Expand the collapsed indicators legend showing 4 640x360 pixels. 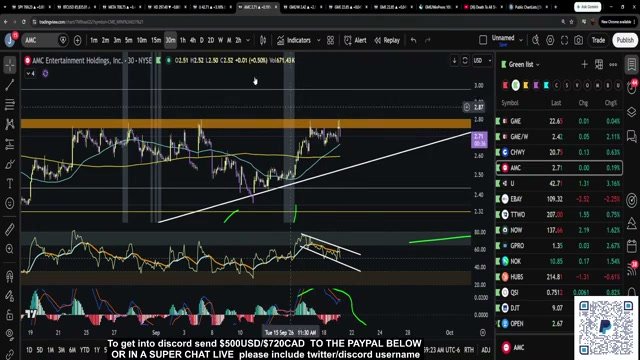click(x=31, y=73)
